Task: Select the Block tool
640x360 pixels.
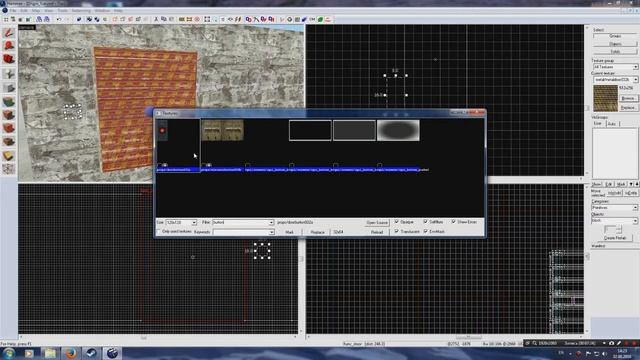Action: click(x=9, y=88)
